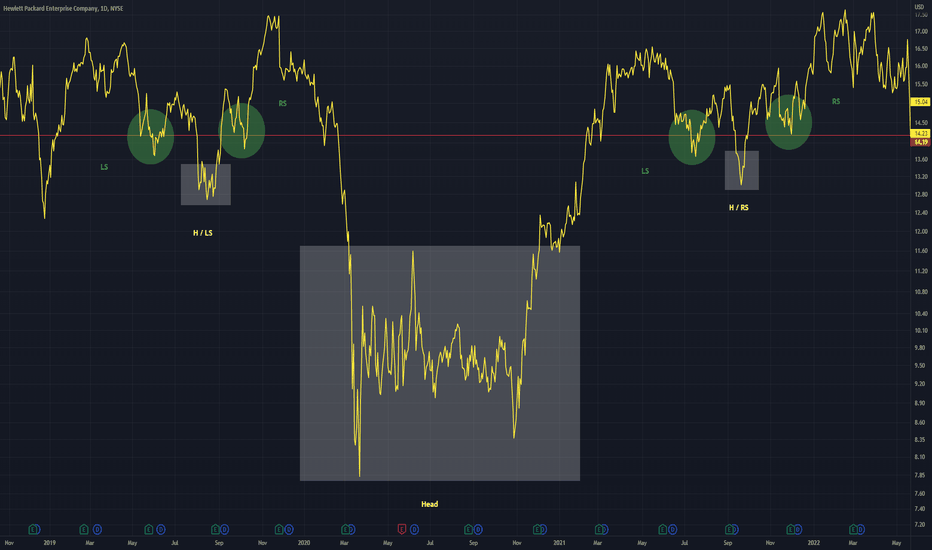Click the yellow 14.23 price tag
The width and height of the screenshot is (932, 550).
(921, 133)
